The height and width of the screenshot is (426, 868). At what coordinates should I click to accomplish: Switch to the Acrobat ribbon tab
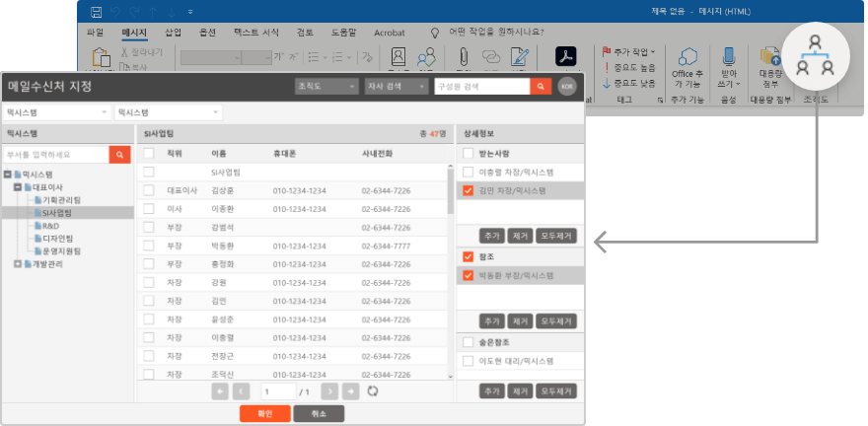390,33
